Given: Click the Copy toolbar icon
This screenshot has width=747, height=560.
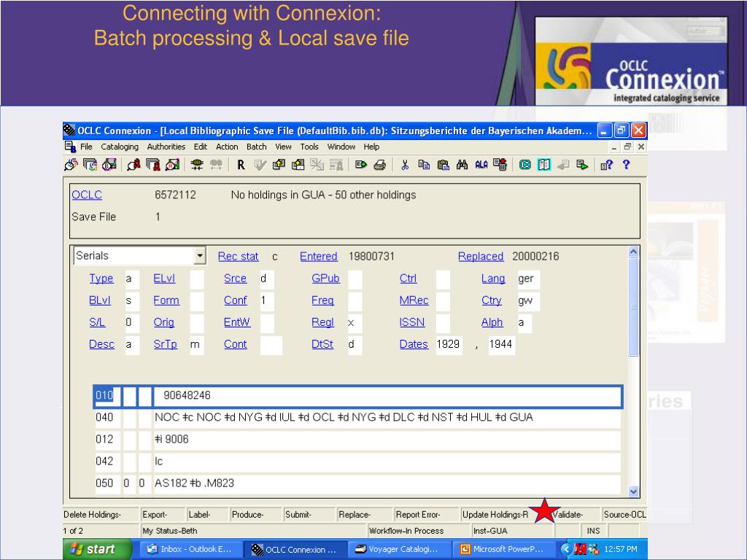Looking at the screenshot, I should (424, 165).
